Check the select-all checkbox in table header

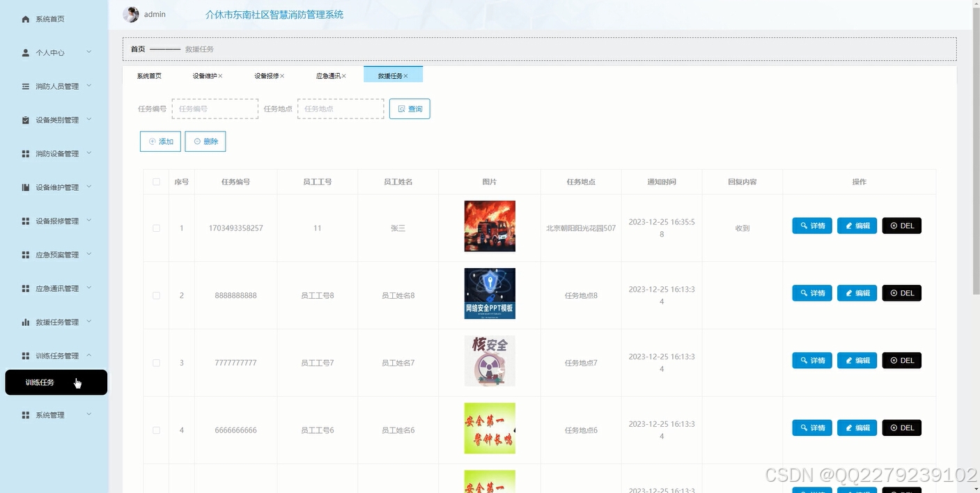[x=156, y=181]
